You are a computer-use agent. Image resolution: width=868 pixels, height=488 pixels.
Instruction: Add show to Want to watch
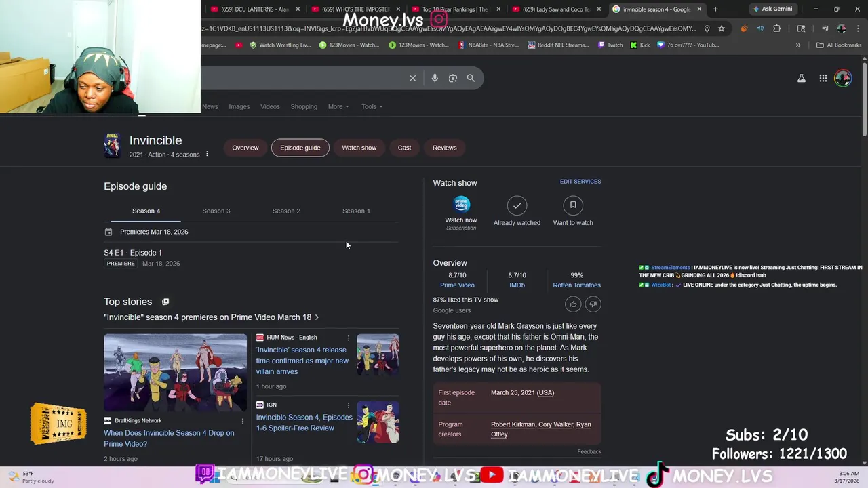pos(573,205)
